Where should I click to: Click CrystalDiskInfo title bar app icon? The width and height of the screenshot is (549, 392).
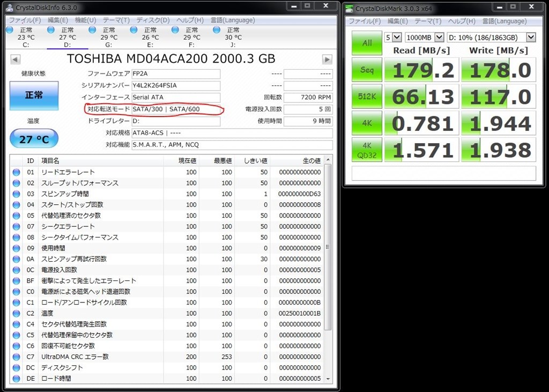pos(10,8)
